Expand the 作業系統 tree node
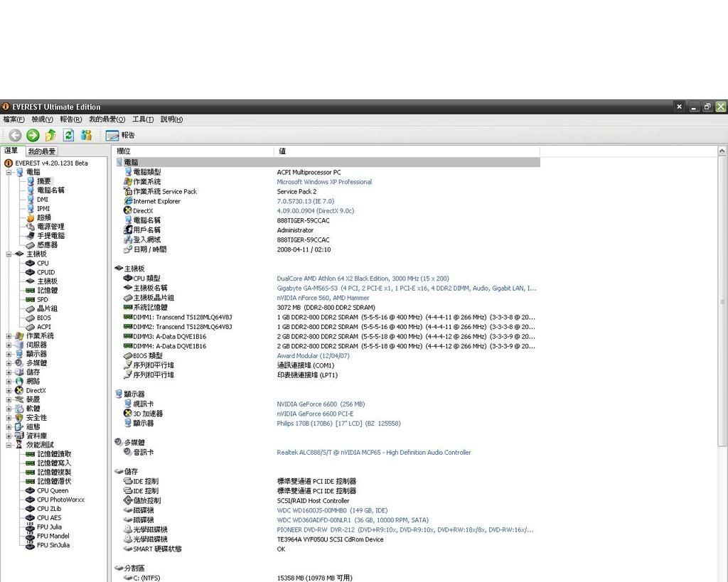Screen dimensions: 728x582 click(x=9, y=336)
